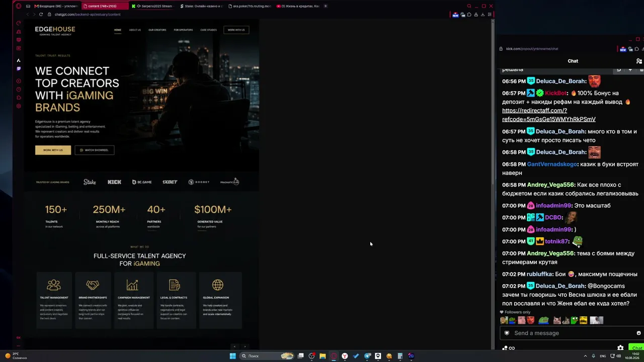The width and height of the screenshot is (644, 362).
Task: Click the Windows taskbar search box
Action: point(267,356)
